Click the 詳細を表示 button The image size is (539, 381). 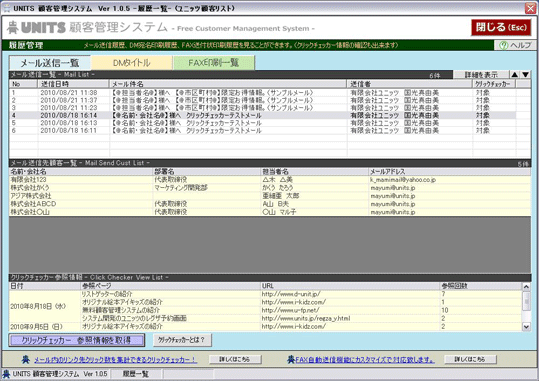[481, 75]
